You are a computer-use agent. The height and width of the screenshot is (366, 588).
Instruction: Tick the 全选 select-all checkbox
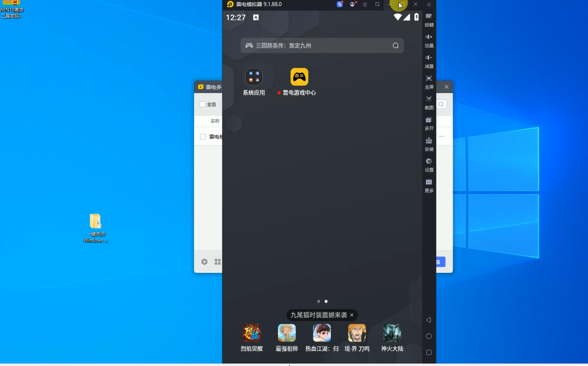coord(203,105)
